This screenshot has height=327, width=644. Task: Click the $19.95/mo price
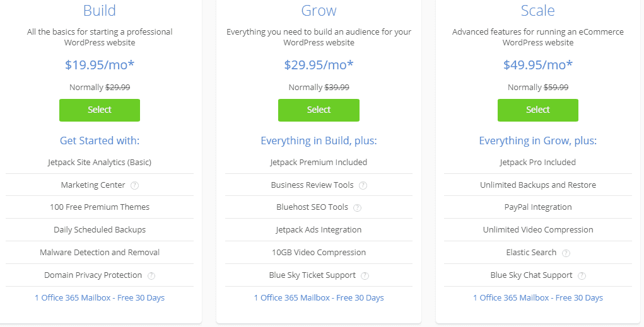click(100, 64)
